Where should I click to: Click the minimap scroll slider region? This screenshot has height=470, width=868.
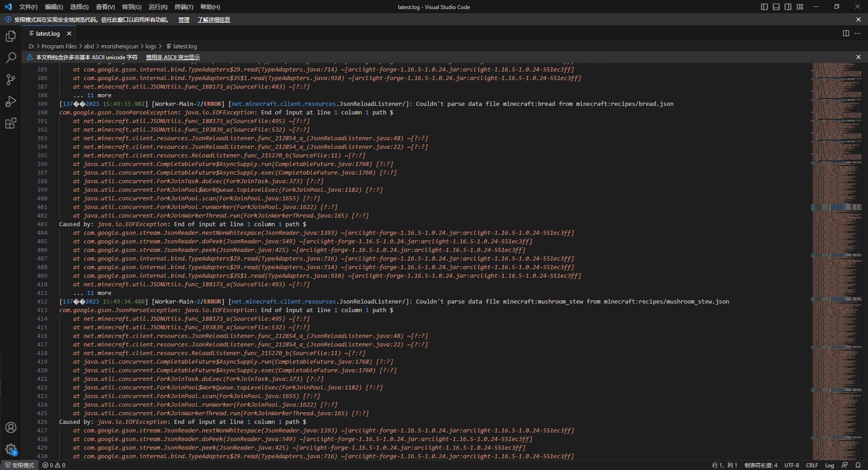coord(836,207)
